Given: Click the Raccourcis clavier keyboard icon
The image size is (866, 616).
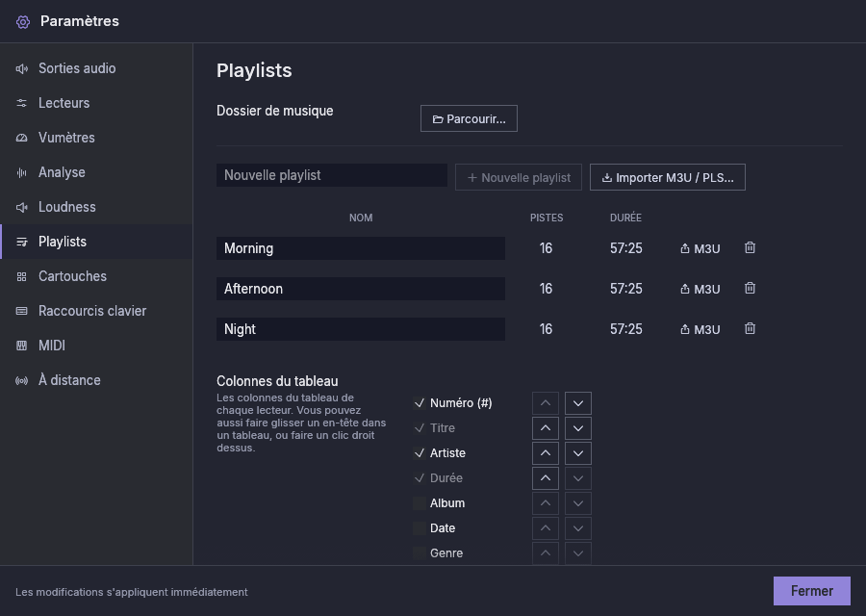Looking at the screenshot, I should (21, 311).
